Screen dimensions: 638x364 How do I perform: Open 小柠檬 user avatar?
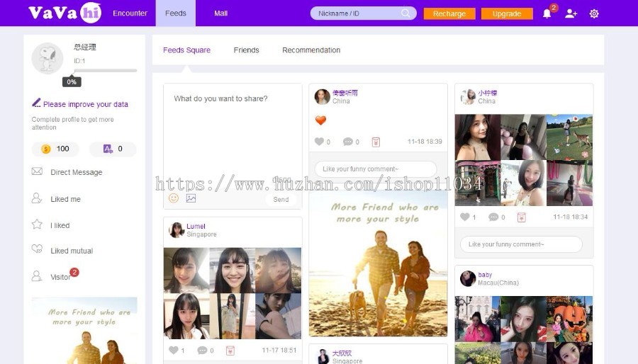click(x=468, y=97)
